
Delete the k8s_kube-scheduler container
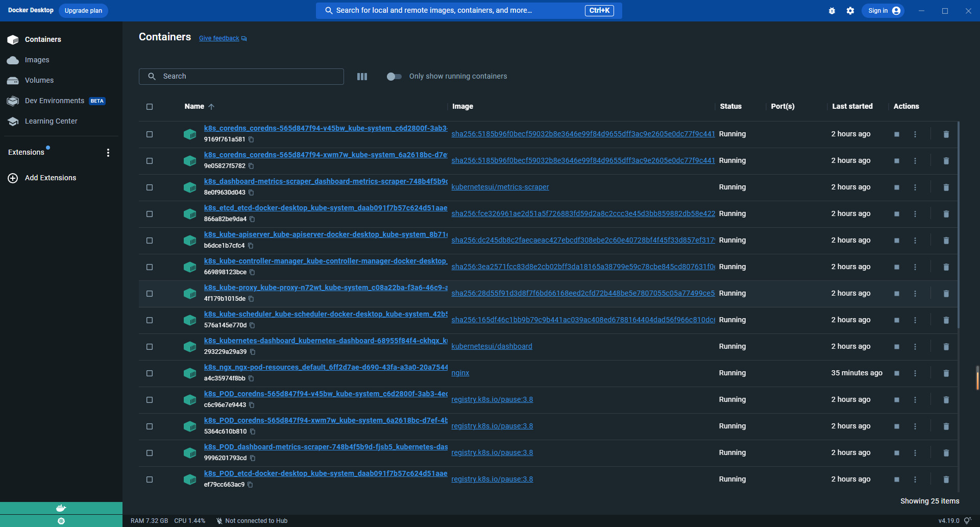click(x=946, y=320)
